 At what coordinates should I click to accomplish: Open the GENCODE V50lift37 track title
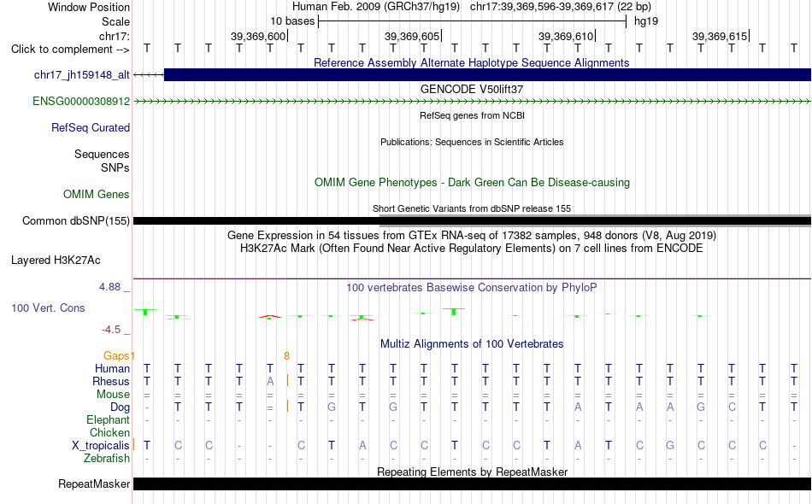coord(472,89)
